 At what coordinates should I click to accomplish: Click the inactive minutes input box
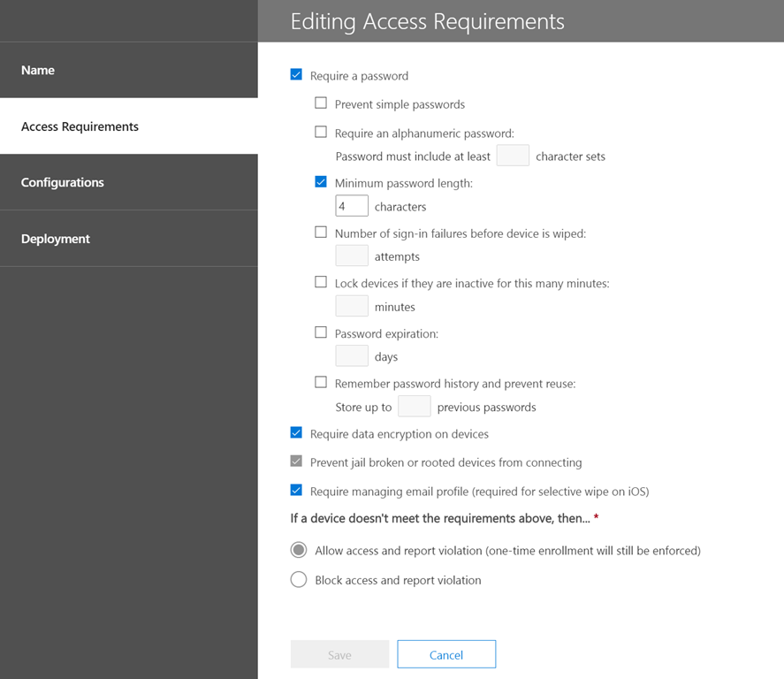(x=352, y=307)
